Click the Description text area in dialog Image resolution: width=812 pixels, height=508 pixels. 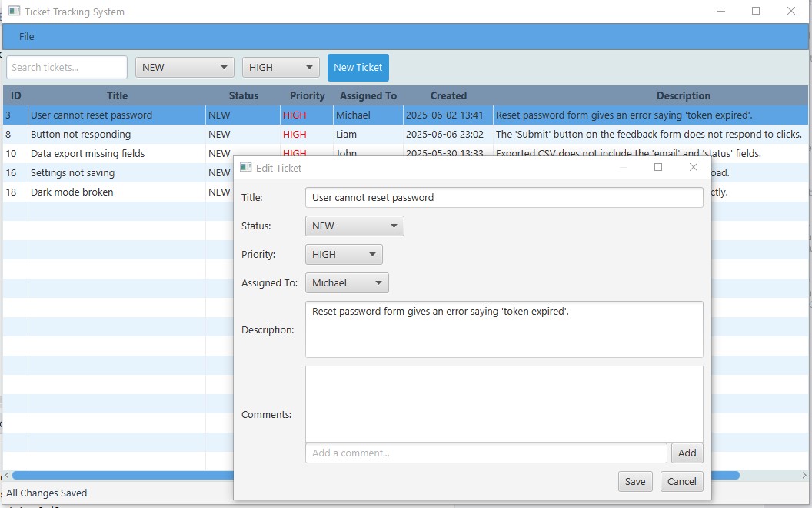pyautogui.click(x=504, y=329)
